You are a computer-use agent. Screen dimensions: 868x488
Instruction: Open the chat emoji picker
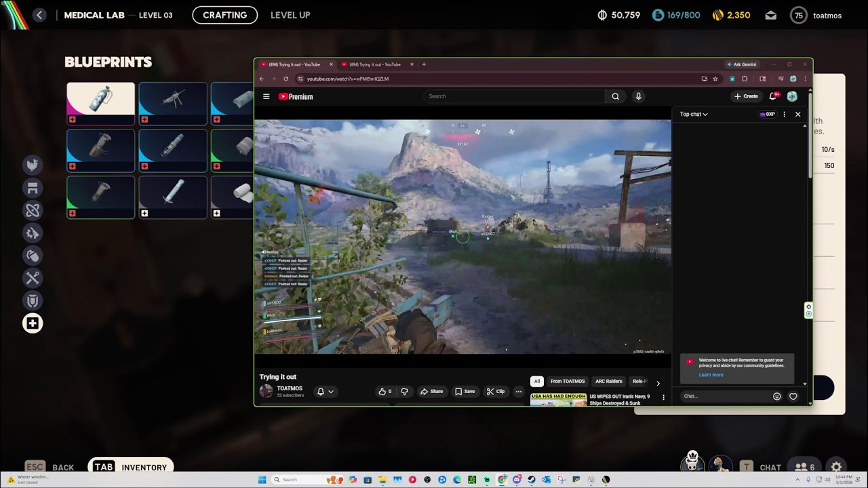coord(777,396)
